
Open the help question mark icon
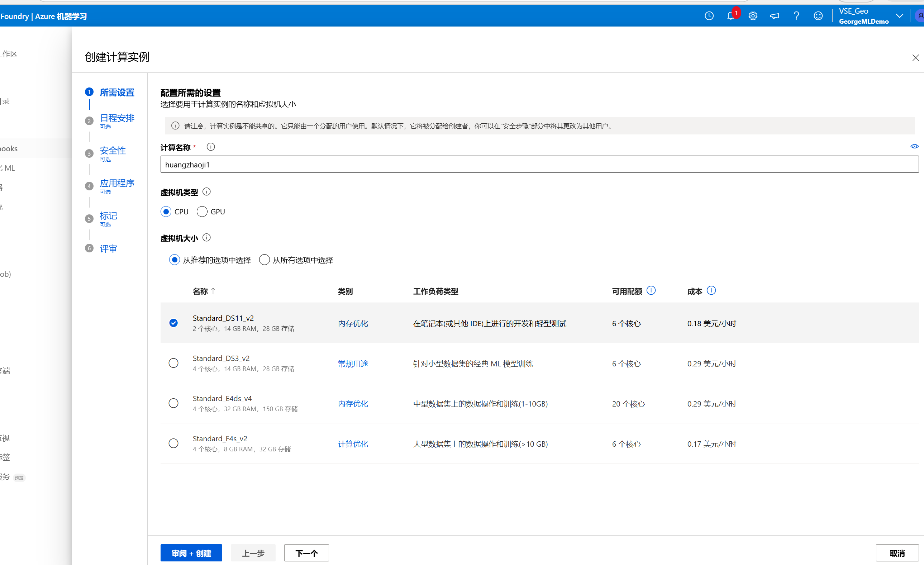point(796,16)
